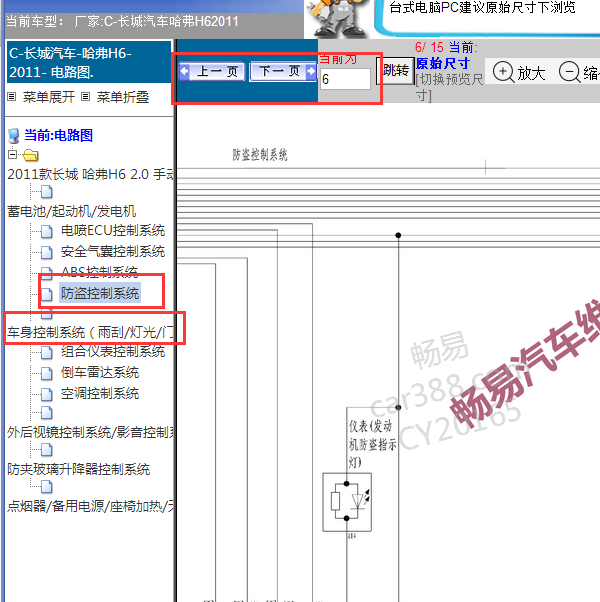The image size is (600, 602).
Task: Go to previous page with 上一页 button
Action: click(x=212, y=71)
